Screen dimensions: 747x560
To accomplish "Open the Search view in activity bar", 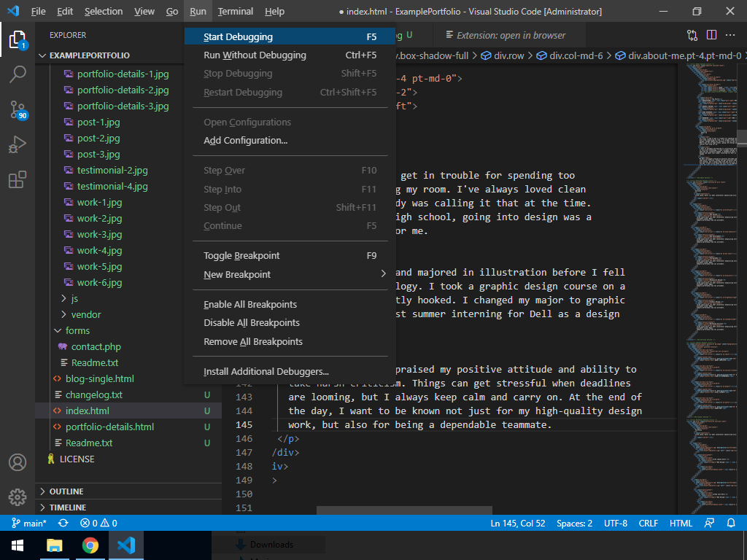I will point(18,73).
